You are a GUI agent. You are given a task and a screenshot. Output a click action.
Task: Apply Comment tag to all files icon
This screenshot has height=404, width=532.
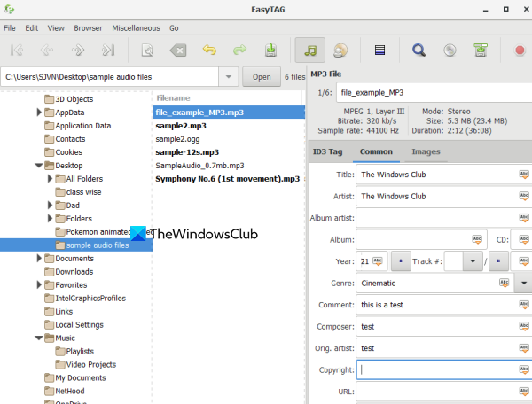pos(524,305)
